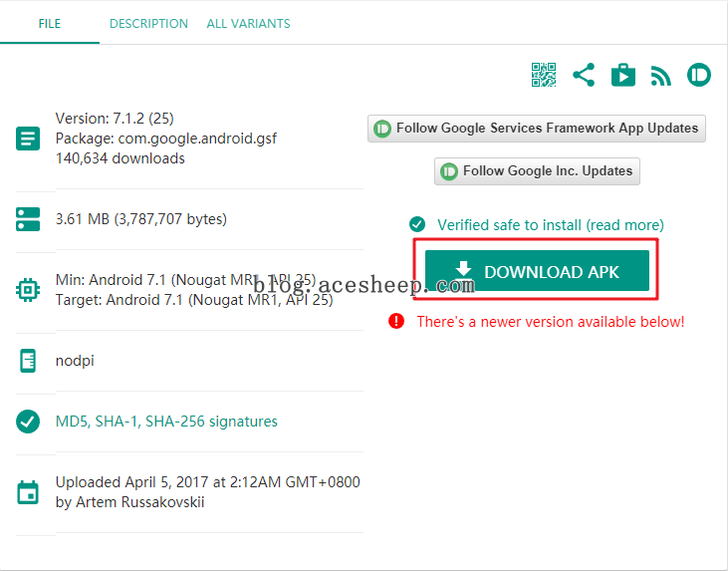The image size is (728, 571).
Task: Click Target: Android 7.1 text line
Action: 194,300
